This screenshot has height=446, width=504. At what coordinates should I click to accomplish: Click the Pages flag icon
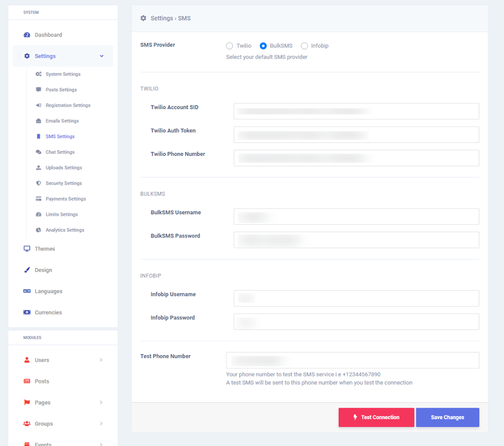coord(27,402)
